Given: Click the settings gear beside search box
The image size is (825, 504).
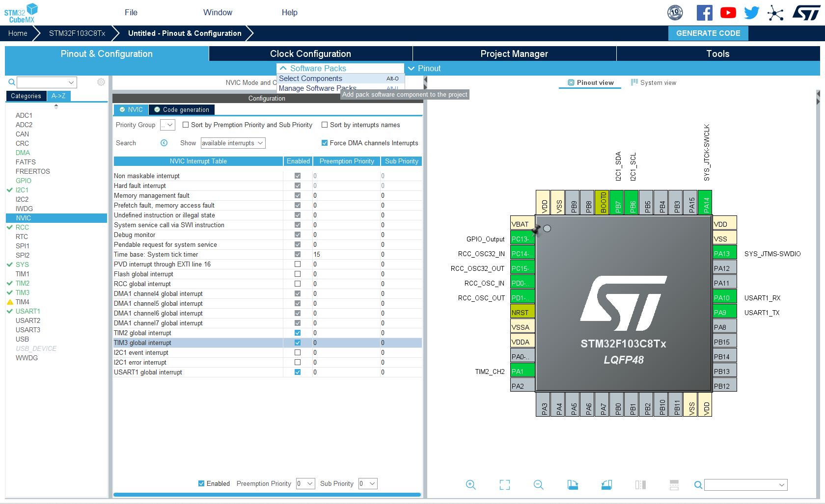Looking at the screenshot, I should pyautogui.click(x=101, y=82).
